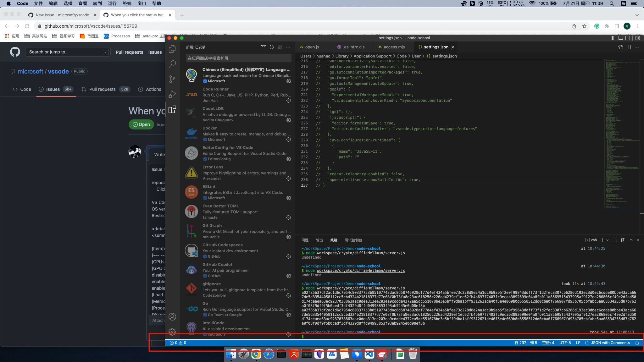Switch to the access.mjs editor tab
Image resolution: width=644 pixels, height=362 pixels.
pos(393,47)
